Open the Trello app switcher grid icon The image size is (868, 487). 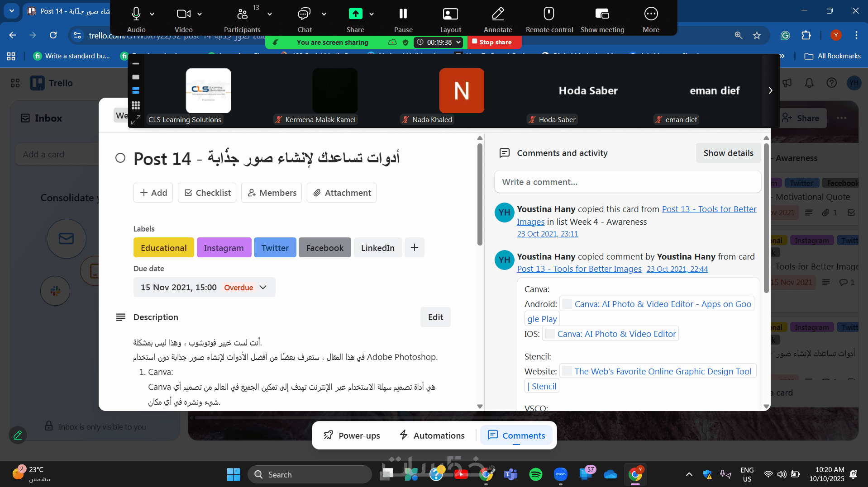(15, 83)
